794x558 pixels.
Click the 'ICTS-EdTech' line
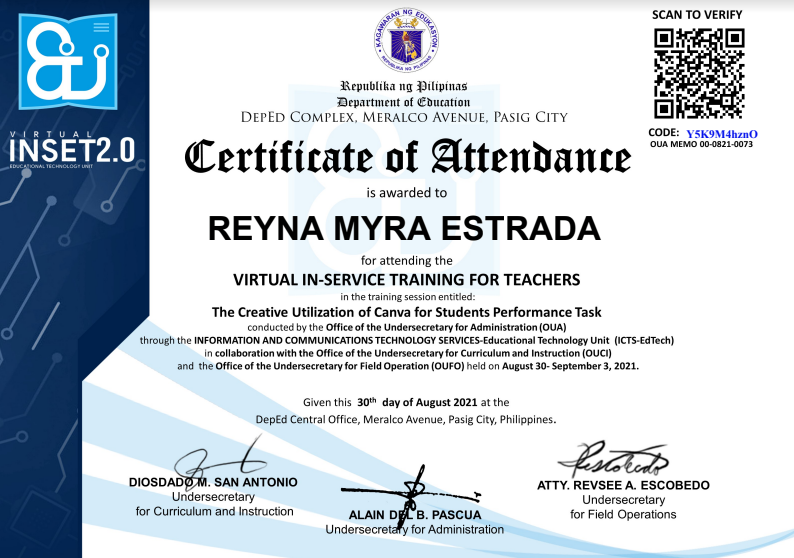pos(407,340)
